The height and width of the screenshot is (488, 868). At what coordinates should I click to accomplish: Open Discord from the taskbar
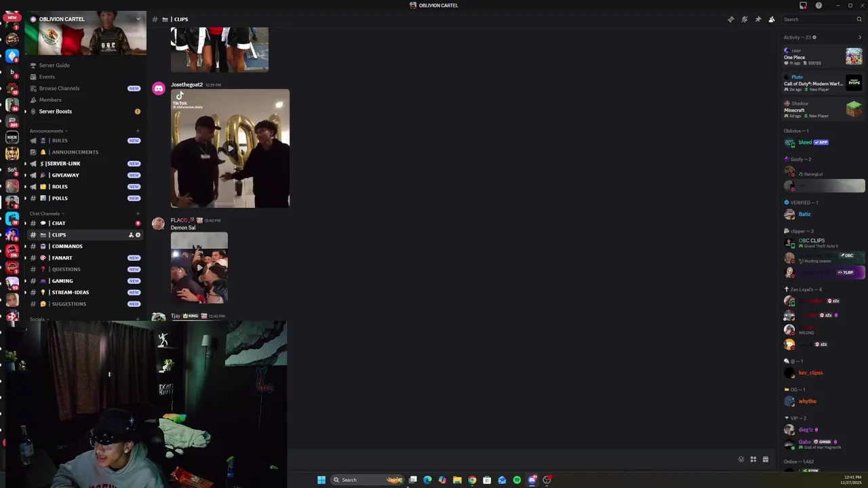(x=532, y=480)
